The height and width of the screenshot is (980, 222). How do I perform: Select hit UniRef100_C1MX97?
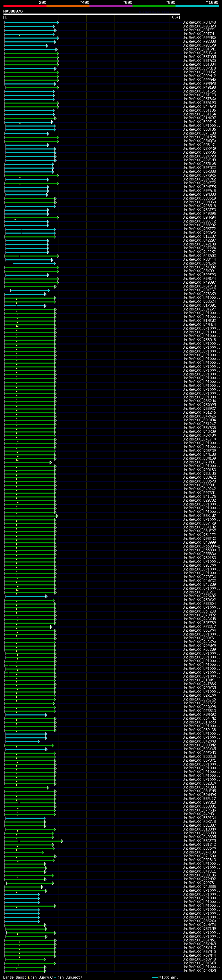199,118
